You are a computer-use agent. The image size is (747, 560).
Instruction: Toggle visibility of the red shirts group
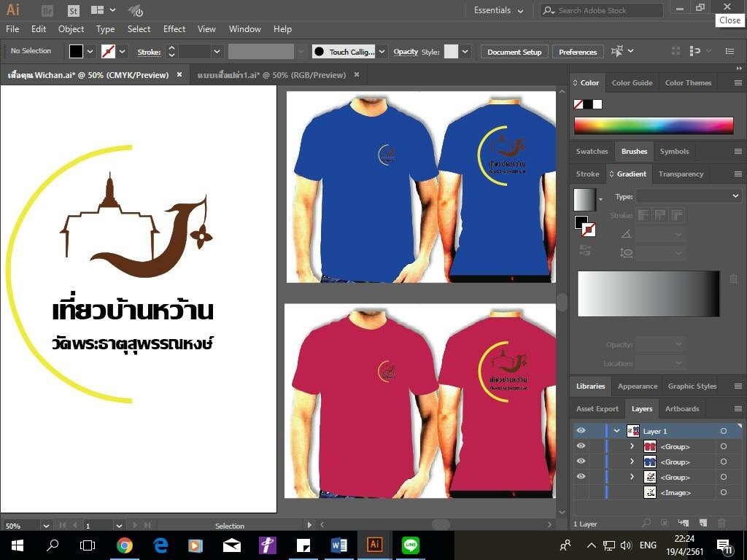[581, 446]
